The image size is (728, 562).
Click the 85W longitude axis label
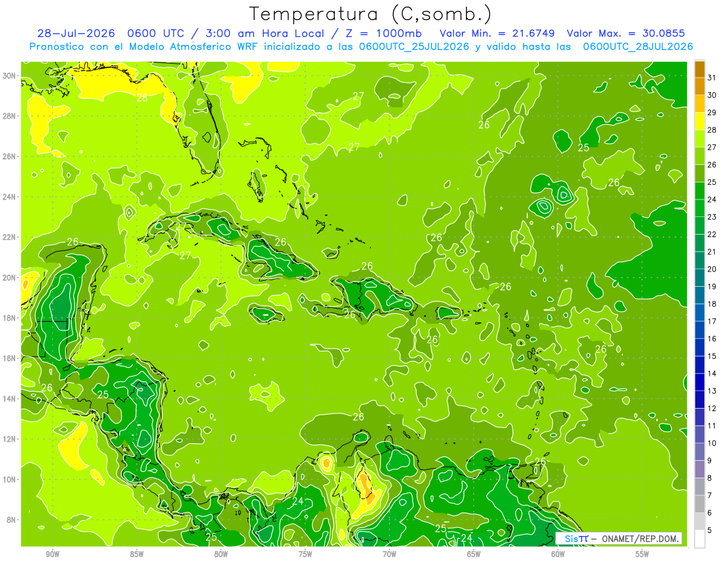(x=136, y=554)
